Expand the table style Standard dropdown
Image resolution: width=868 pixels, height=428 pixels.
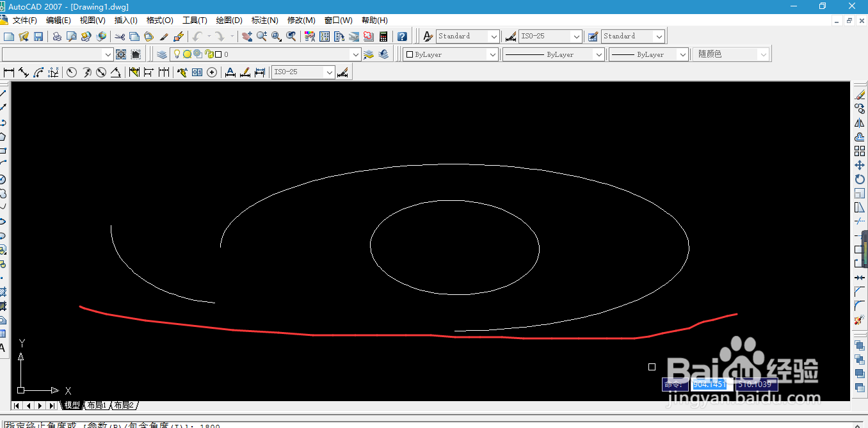coord(659,36)
